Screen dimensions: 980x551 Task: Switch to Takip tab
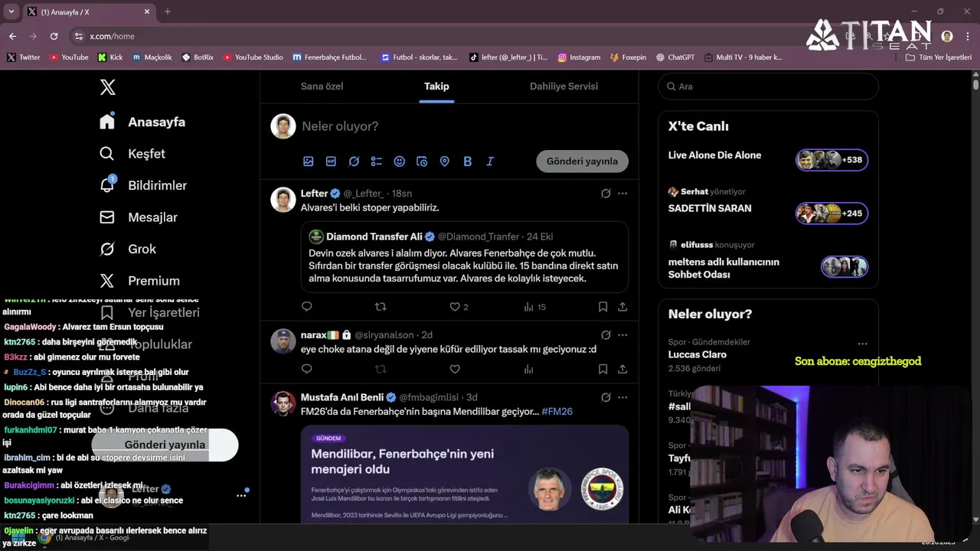(436, 86)
